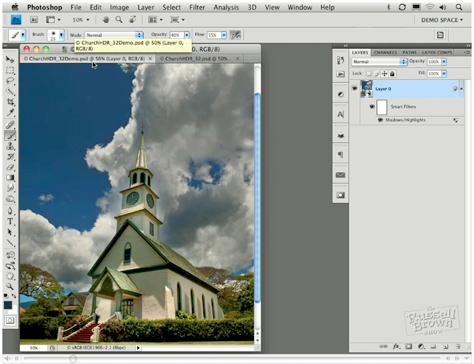The image size is (474, 364).
Task: Open Arrange Documents dropdown
Action: [156, 20]
